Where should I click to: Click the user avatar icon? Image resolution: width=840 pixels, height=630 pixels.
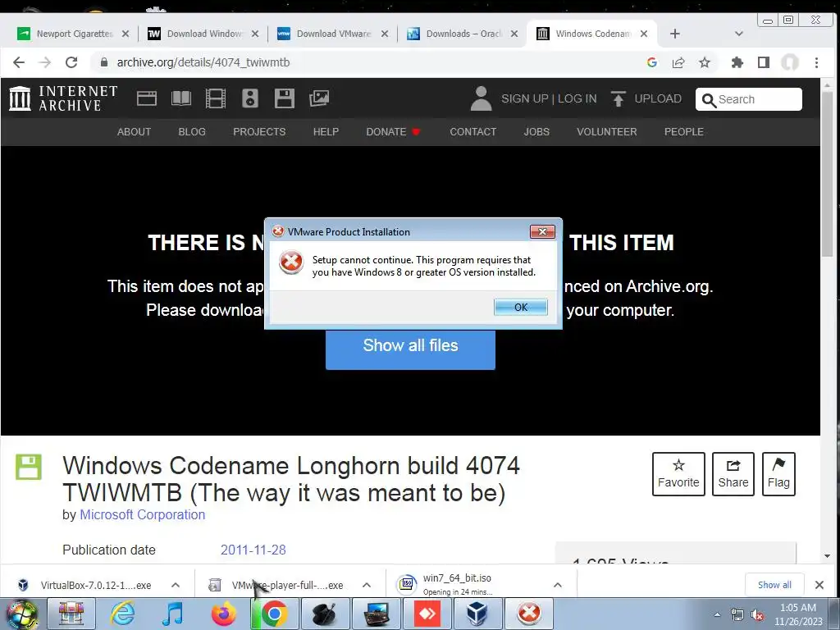click(x=481, y=98)
